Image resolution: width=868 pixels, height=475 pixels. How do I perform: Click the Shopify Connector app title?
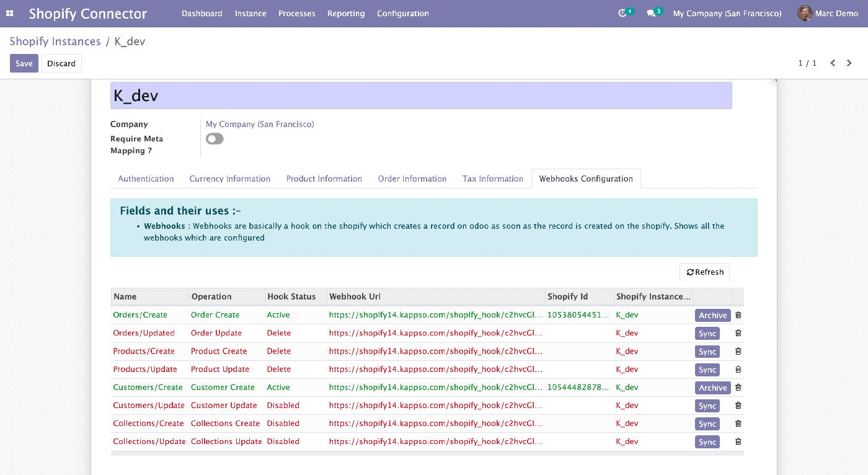tap(88, 14)
